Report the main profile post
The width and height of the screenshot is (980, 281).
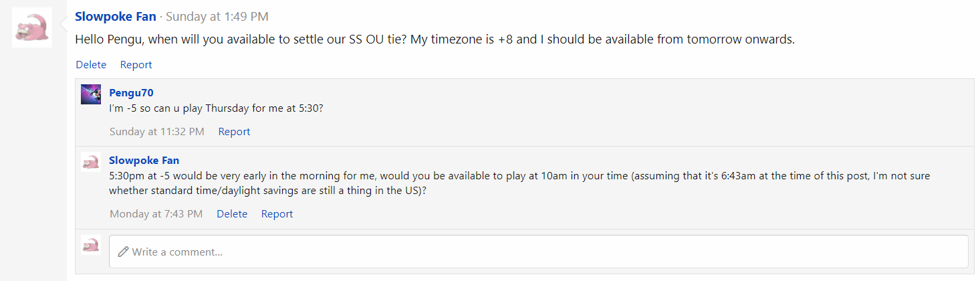(x=136, y=65)
